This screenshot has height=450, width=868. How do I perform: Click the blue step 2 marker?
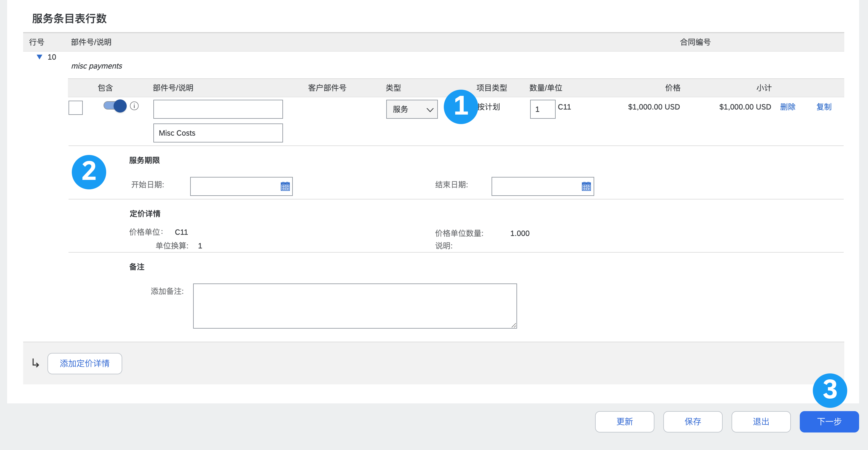[89, 172]
